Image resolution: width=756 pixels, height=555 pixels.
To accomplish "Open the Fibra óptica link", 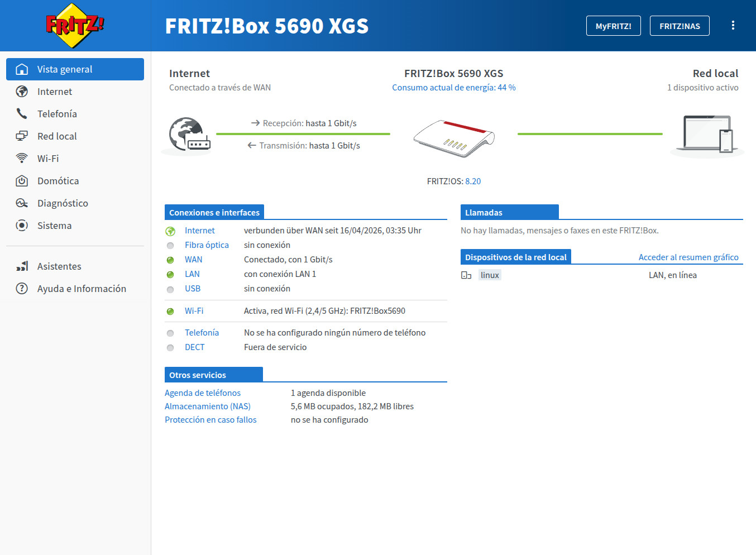I will pos(207,245).
